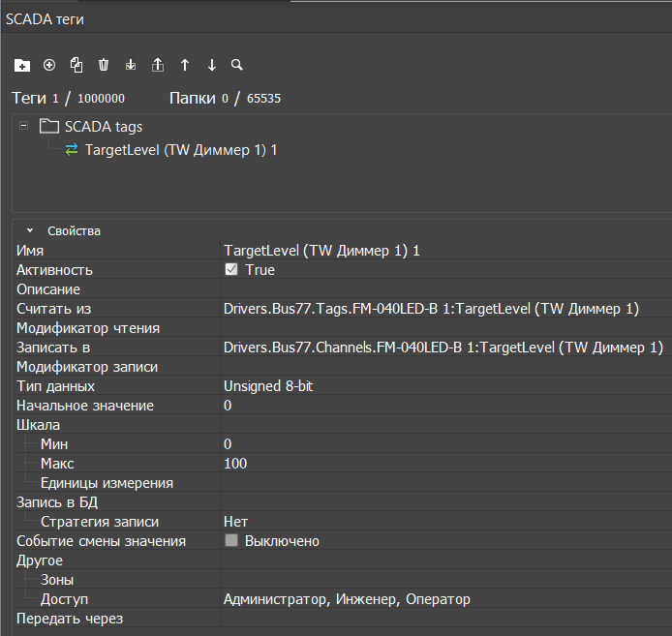Uncheck the Активность True checkbox

231,270
